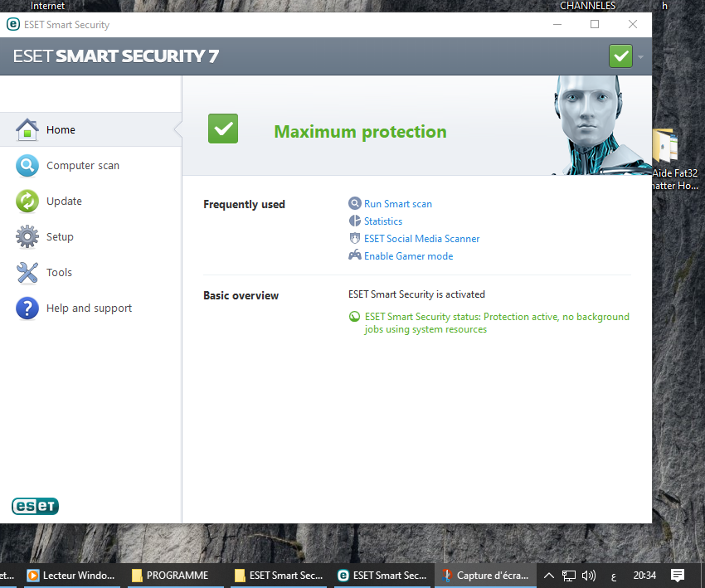Open the clock showing 20:34
This screenshot has width=705, height=588.
pyautogui.click(x=644, y=576)
